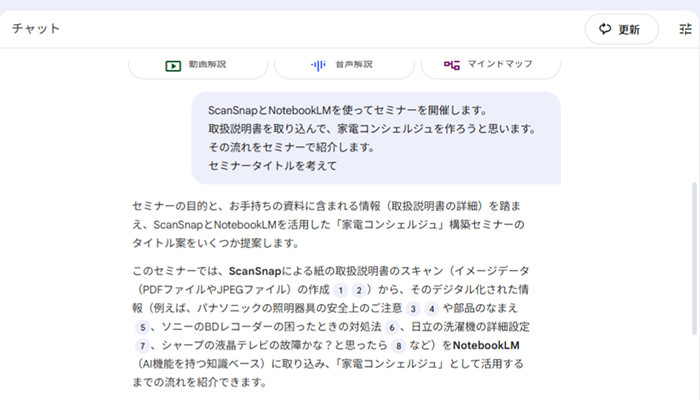Click the bold ScanSnap word in the response
The height and width of the screenshot is (400, 700).
pos(255,271)
